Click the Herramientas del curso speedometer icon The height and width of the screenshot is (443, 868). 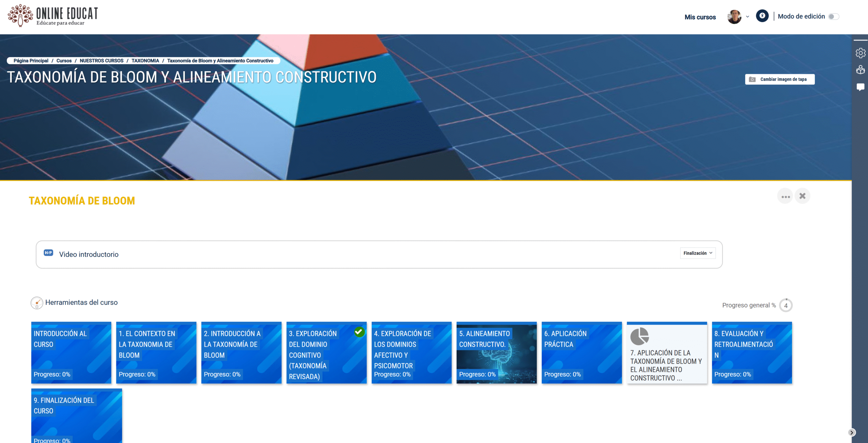[x=37, y=302]
